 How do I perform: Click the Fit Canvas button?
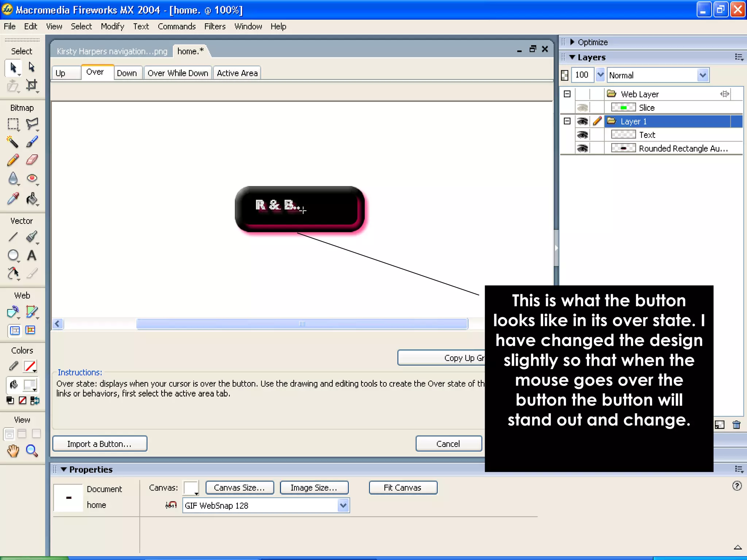pos(403,488)
